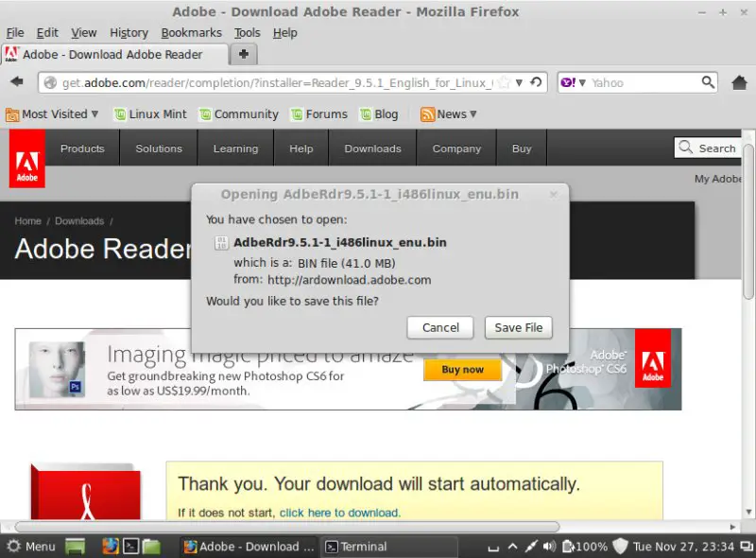Viewport: 756px width, 558px height.
Task: Click the battery 100% indicator
Action: tap(585, 547)
